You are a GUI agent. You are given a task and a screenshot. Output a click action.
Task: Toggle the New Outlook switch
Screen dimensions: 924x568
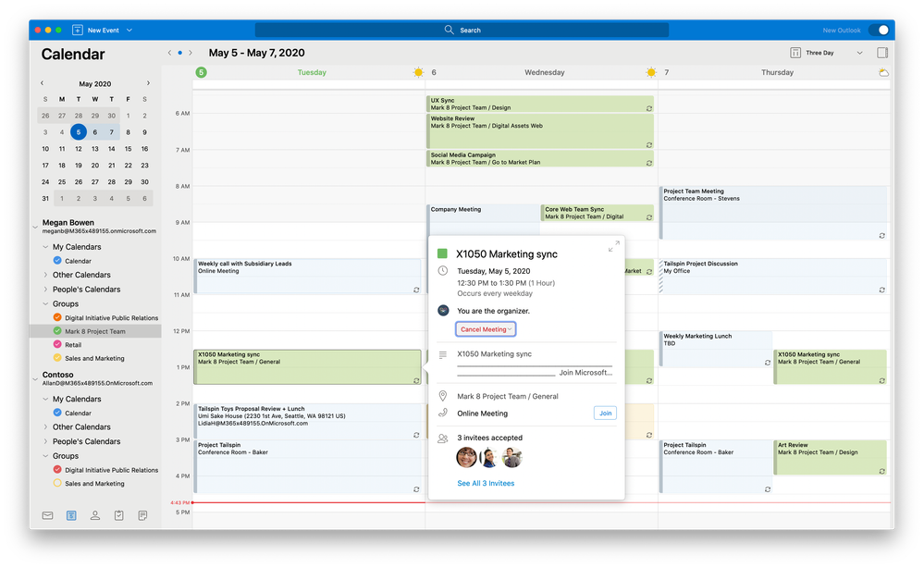coord(880,30)
